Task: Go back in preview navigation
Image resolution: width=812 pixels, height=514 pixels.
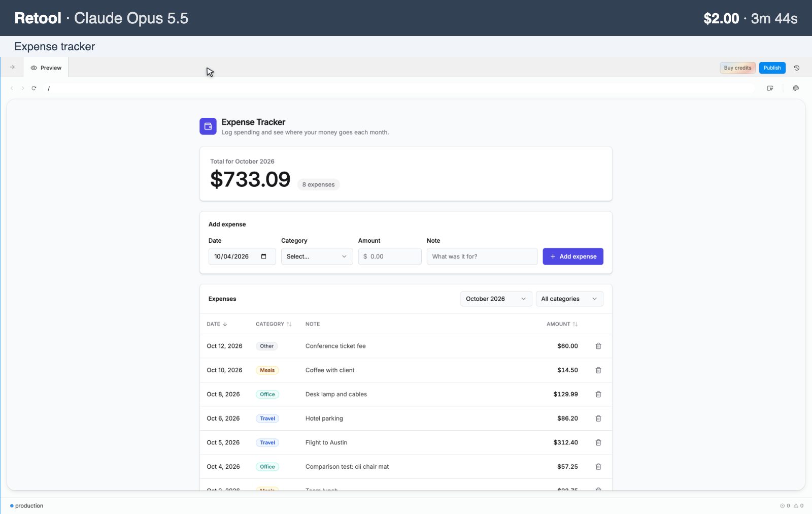Action: click(x=12, y=88)
